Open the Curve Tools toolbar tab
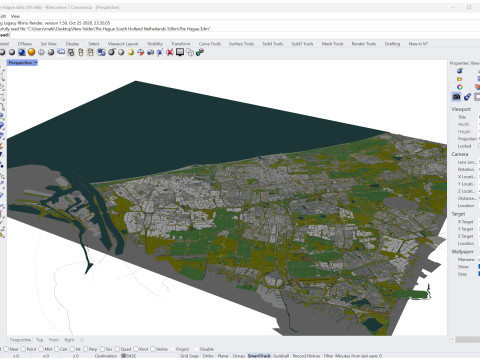Screen dimensions: 480x360 [210, 44]
